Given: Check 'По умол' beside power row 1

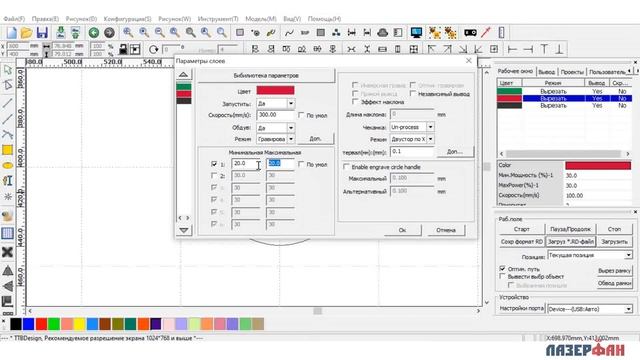Looking at the screenshot, I should (x=301, y=164).
